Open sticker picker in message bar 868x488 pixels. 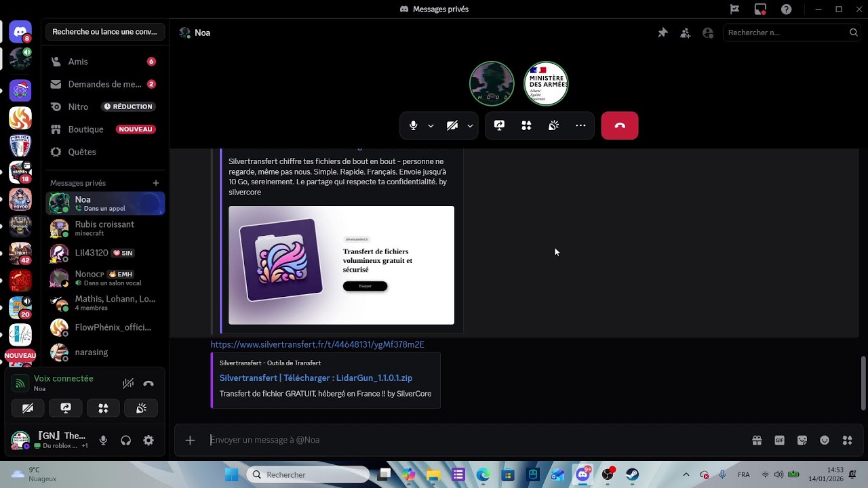point(802,441)
